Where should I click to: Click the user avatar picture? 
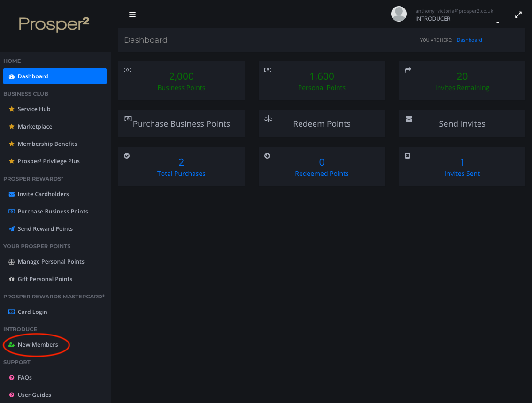399,14
